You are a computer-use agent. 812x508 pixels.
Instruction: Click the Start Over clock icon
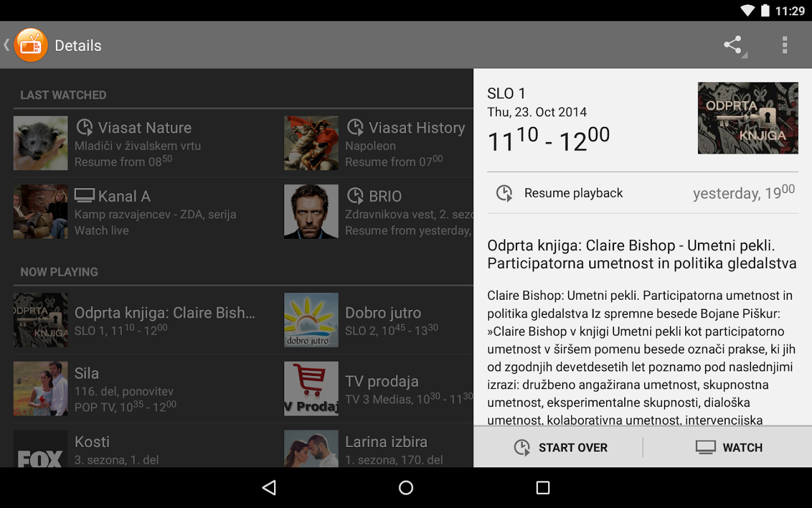[522, 447]
